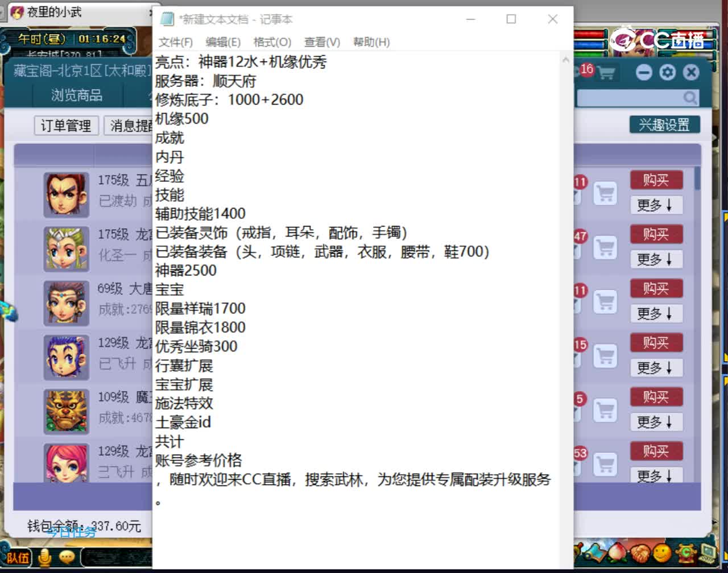The width and height of the screenshot is (728, 573).
Task: Click the 夜里的小武 game window icon
Action: coord(16,12)
